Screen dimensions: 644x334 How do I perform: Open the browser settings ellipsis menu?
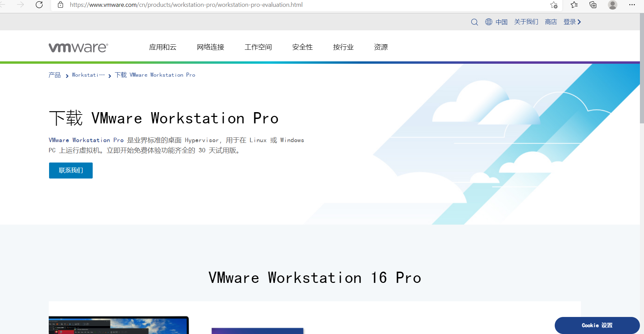[632, 5]
